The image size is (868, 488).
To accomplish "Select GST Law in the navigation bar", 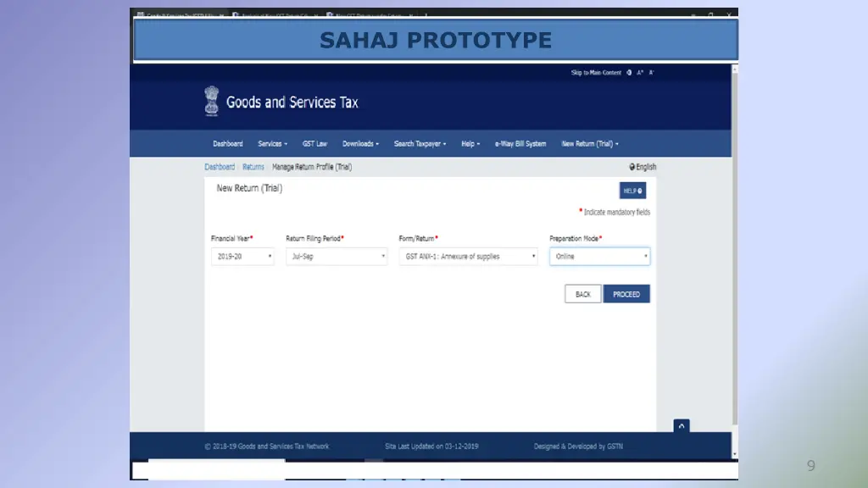I will tap(314, 144).
